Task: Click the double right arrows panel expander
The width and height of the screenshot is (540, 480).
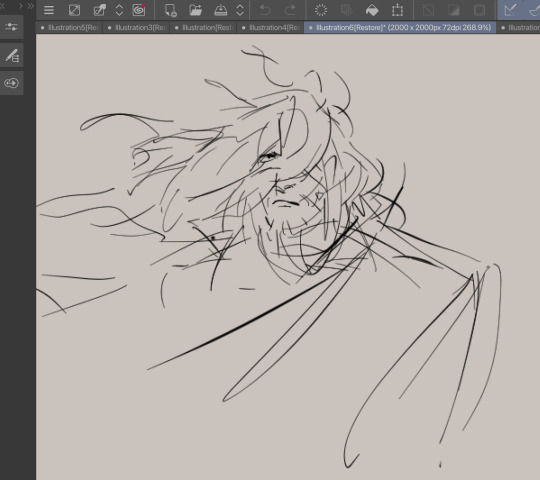Action: click(31, 6)
